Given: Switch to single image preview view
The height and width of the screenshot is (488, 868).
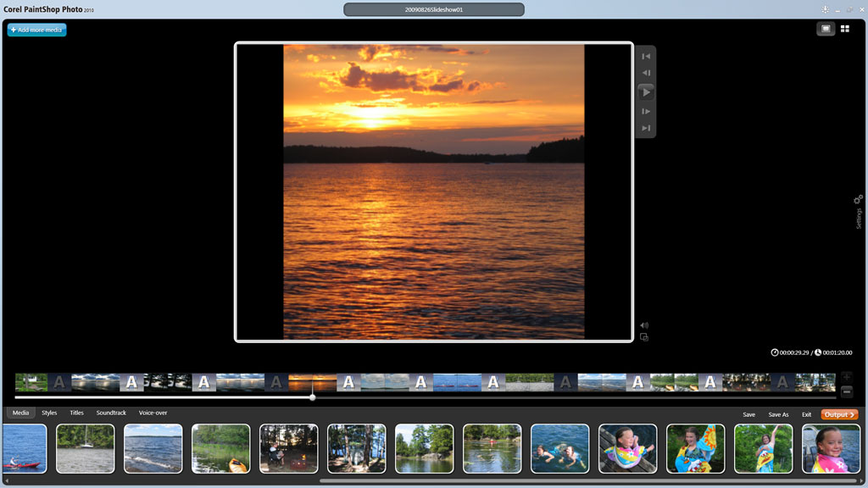Looking at the screenshot, I should [826, 28].
